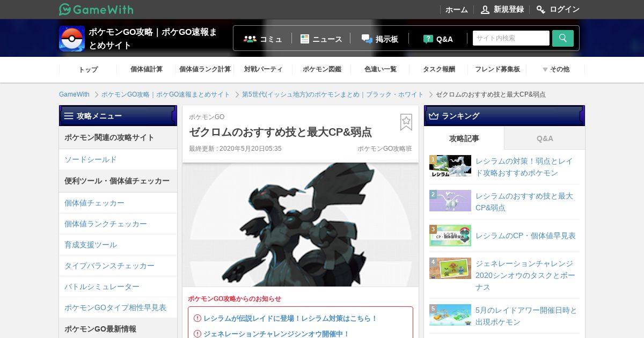Expand the その他 dropdown menu
The height and width of the screenshot is (338, 644).
556,69
